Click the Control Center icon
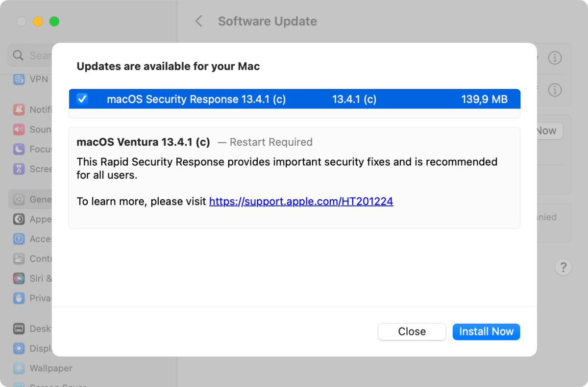The height and width of the screenshot is (387, 588). [19, 258]
